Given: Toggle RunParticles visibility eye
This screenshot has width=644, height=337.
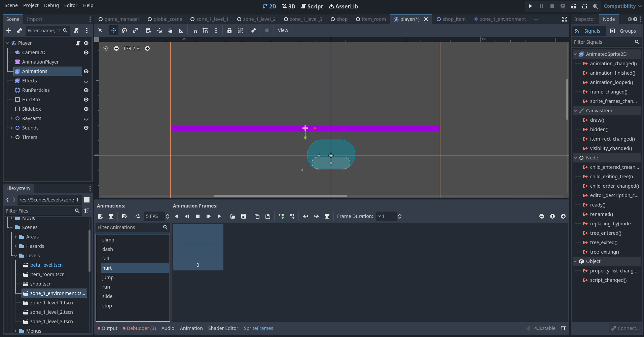Looking at the screenshot, I should click(86, 90).
